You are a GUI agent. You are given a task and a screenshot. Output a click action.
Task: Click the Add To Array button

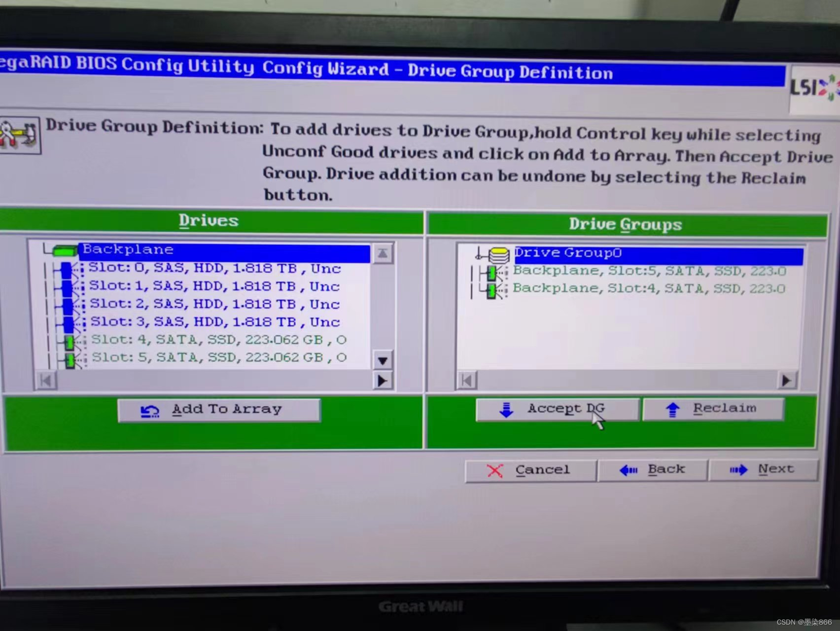(219, 410)
